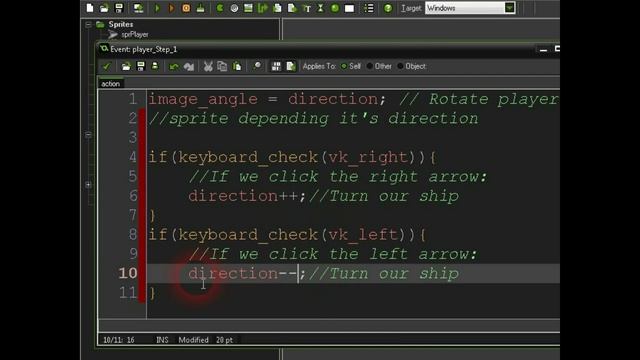640x360 pixels.
Task: Click the comment '//sprite depending it's direction'
Action: [313, 119]
